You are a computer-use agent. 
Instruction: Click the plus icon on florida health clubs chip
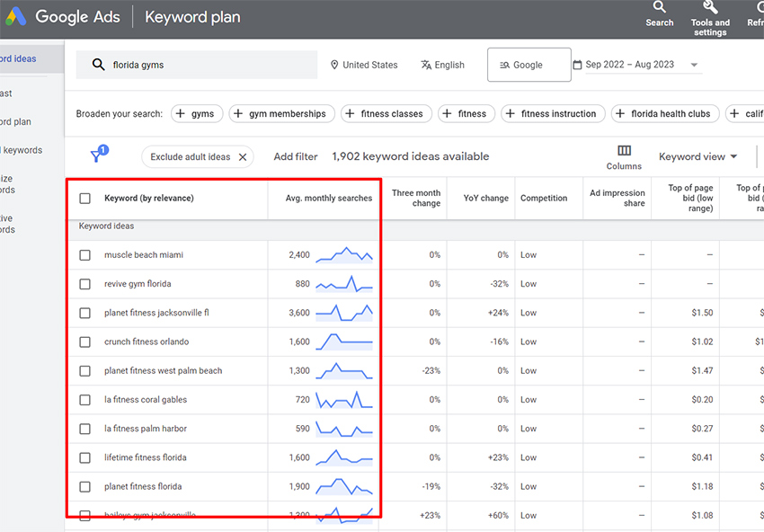[620, 113]
